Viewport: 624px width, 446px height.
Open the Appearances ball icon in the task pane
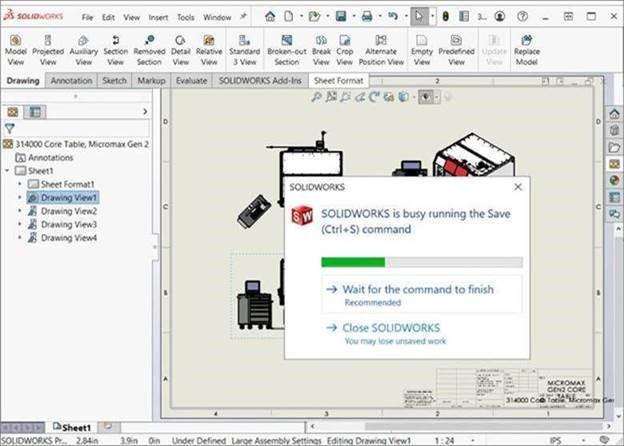click(614, 180)
